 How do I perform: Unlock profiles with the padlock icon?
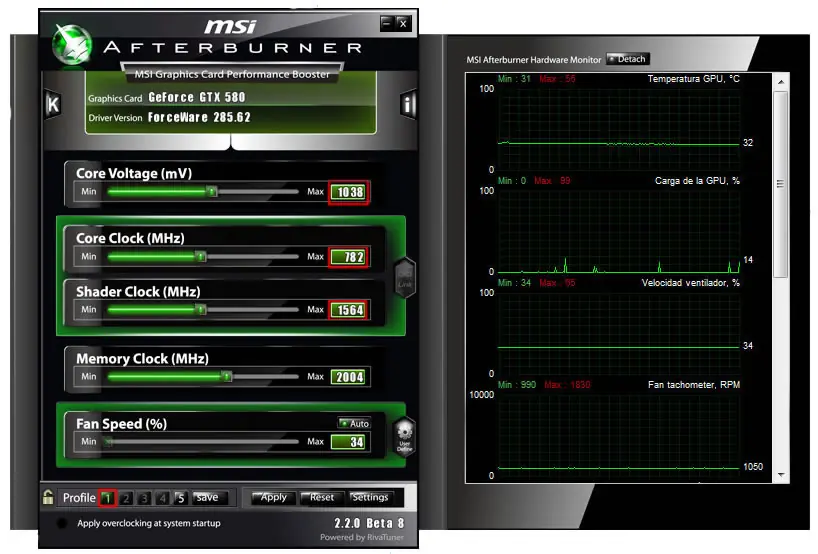coord(48,497)
